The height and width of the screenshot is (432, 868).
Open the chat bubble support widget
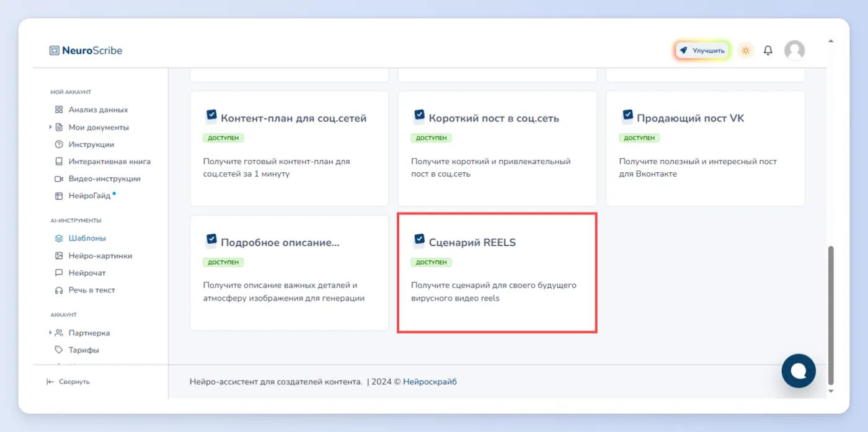tap(799, 371)
